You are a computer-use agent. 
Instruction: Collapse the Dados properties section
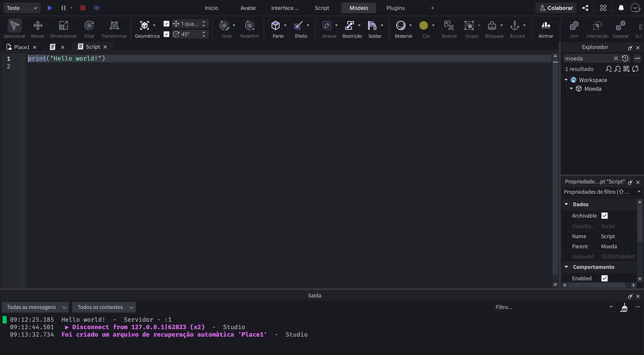coord(566,205)
